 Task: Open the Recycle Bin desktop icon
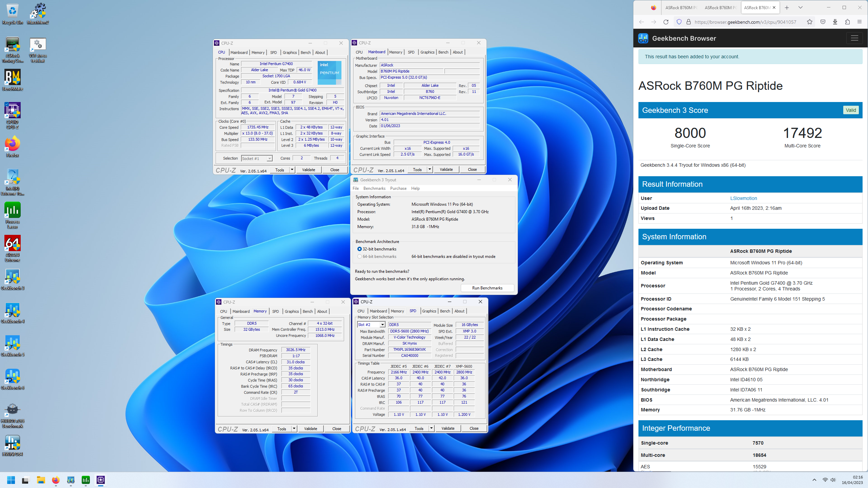click(13, 14)
